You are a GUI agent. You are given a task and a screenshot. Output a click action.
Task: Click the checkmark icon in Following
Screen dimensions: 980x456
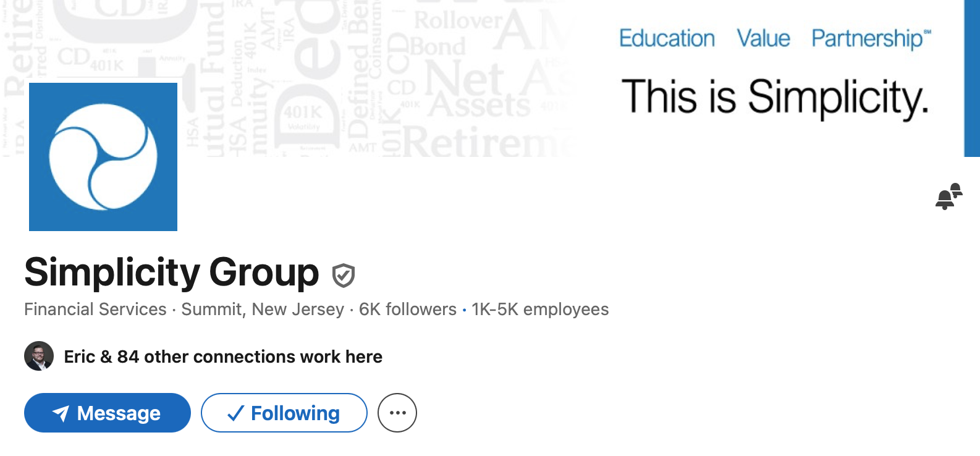tap(235, 413)
